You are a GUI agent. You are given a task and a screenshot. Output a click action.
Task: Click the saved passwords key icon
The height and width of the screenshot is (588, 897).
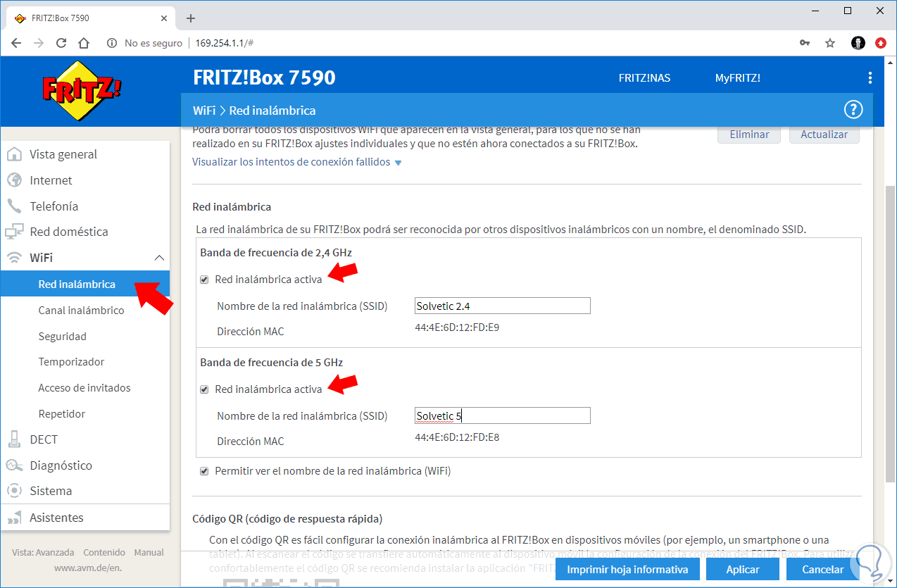click(x=805, y=43)
